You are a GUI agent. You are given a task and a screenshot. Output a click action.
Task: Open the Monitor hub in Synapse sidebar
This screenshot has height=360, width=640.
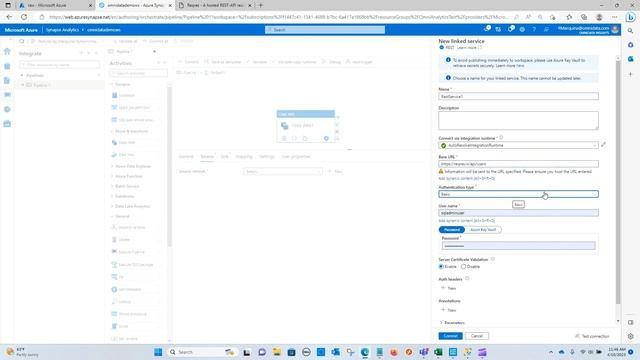[x=7, y=109]
